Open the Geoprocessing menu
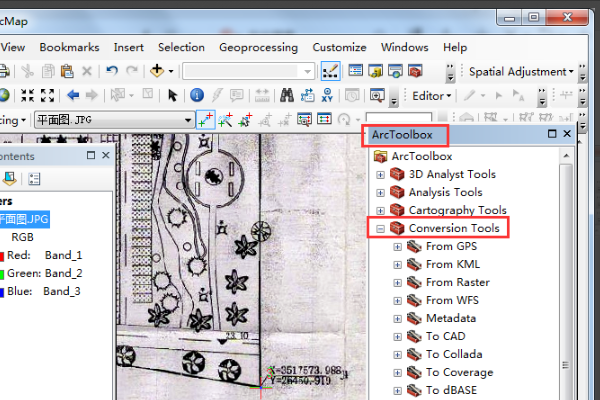 [x=258, y=47]
